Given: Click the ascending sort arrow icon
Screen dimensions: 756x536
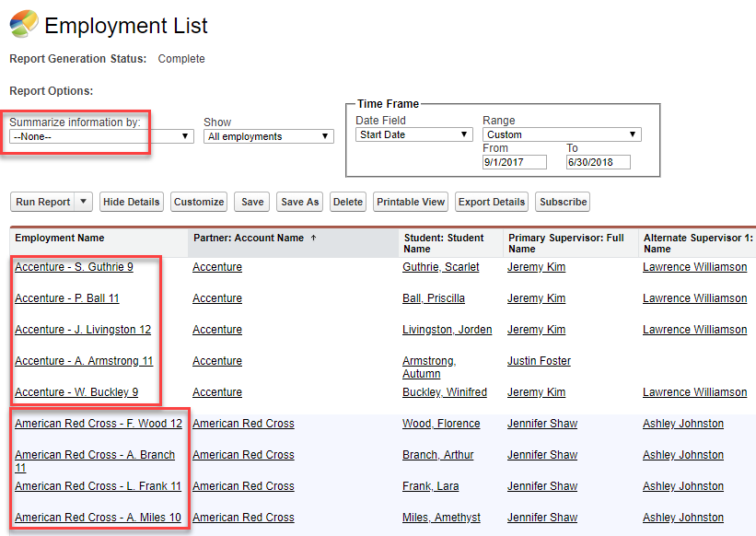Looking at the screenshot, I should point(313,238).
